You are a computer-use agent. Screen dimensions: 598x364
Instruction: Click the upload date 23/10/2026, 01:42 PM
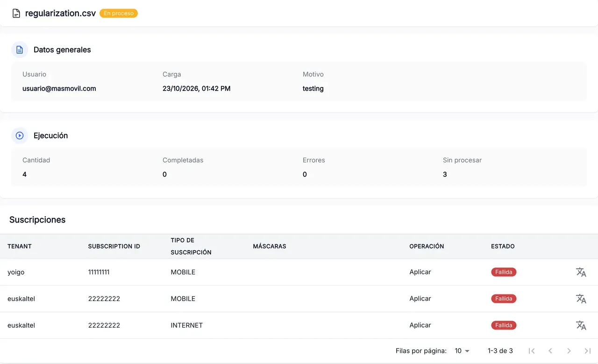click(x=196, y=89)
